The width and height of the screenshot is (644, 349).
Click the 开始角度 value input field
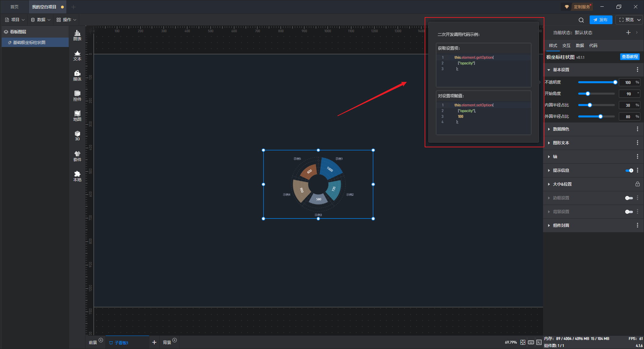coord(629,94)
